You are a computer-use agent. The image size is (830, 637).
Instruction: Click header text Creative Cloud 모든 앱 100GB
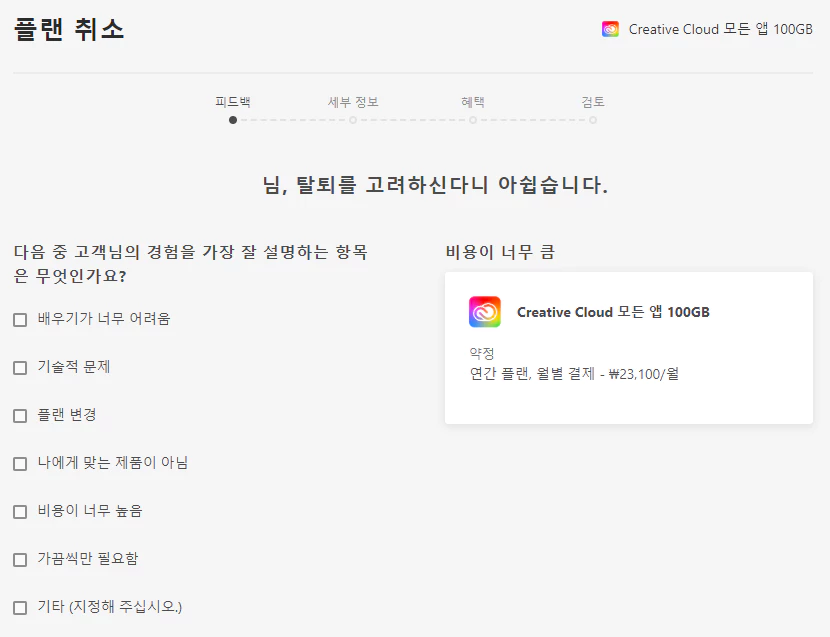click(x=720, y=29)
